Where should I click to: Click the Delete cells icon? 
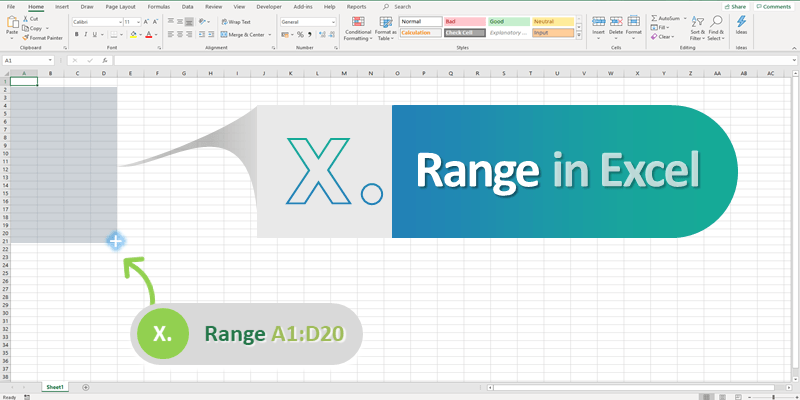tap(616, 21)
